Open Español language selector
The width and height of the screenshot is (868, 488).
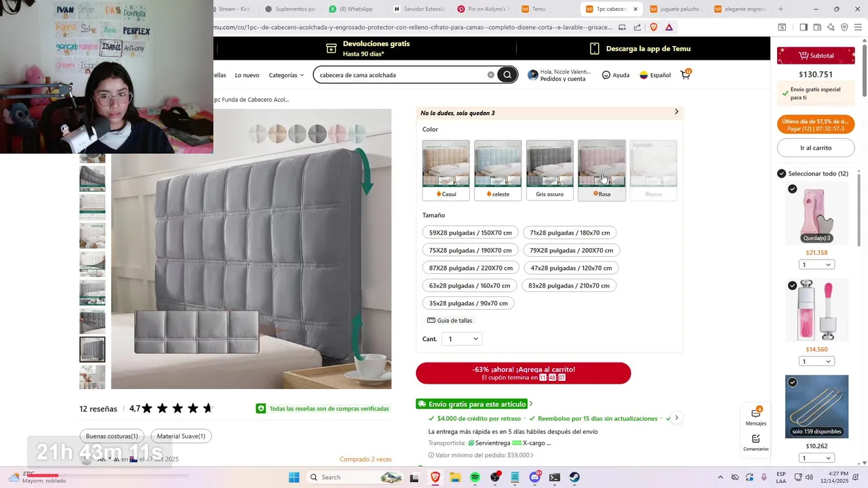tap(655, 75)
